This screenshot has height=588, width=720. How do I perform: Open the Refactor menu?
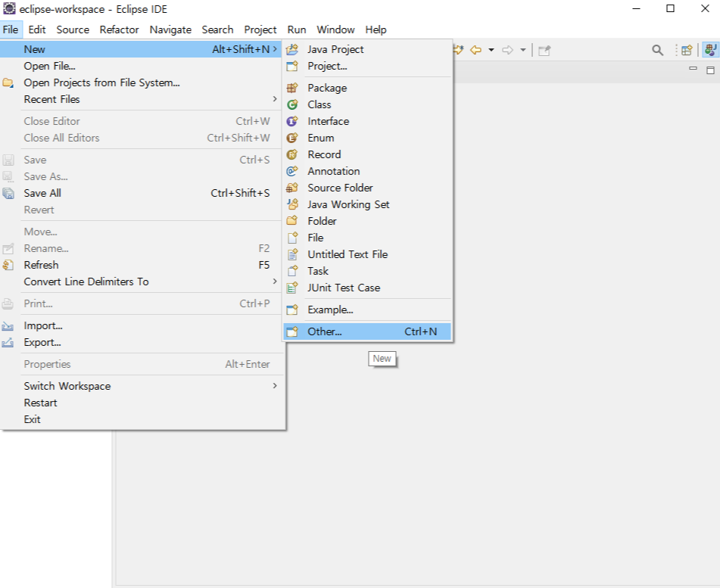119,30
